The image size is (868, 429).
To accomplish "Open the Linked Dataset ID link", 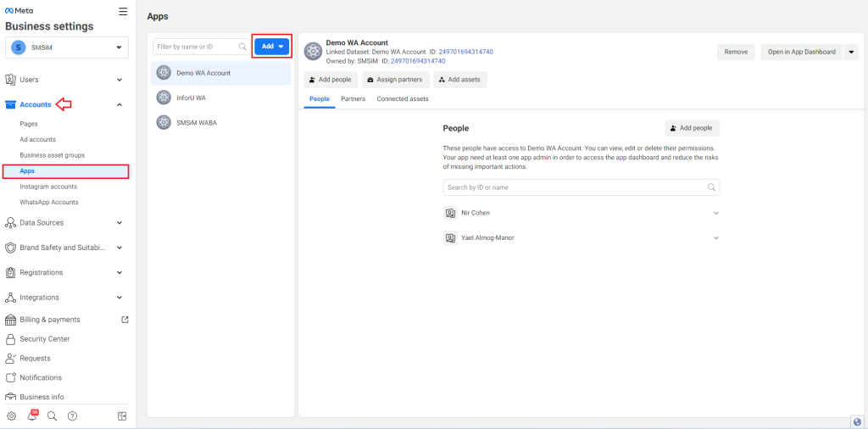I will 465,52.
